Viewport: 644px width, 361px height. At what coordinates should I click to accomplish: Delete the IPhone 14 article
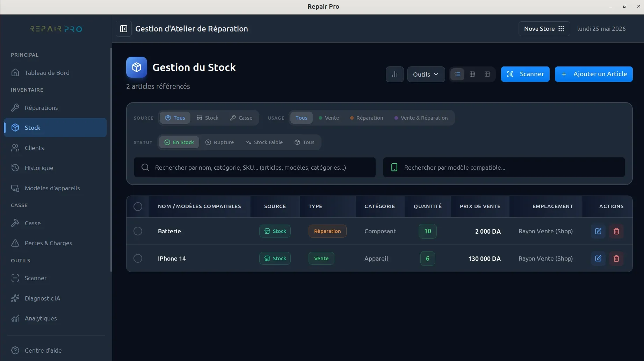(616, 259)
